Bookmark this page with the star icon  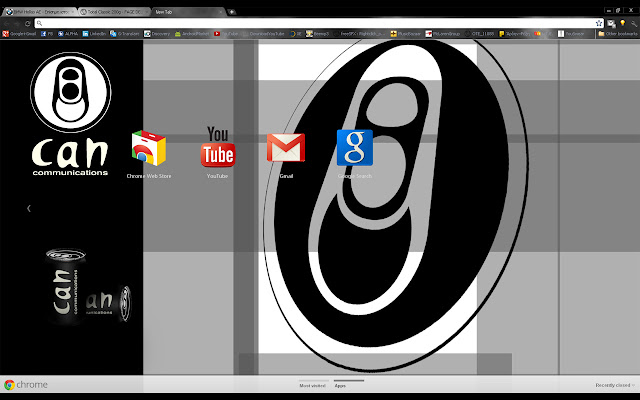[599, 23]
